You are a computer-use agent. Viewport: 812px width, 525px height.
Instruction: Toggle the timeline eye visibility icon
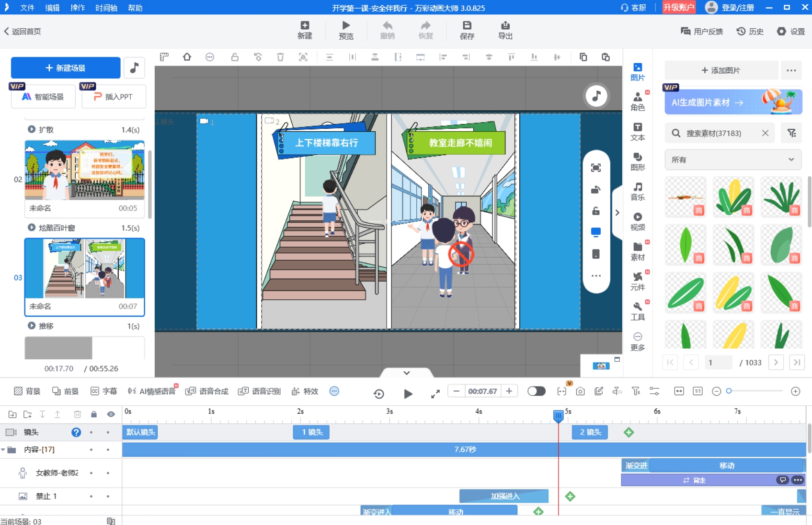[x=111, y=414]
